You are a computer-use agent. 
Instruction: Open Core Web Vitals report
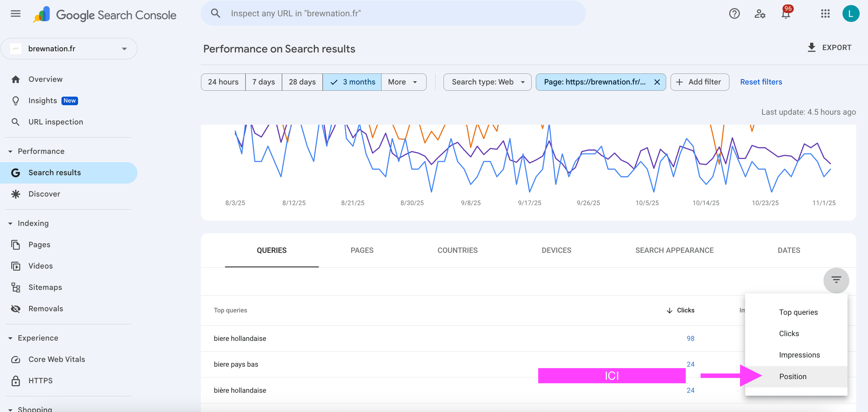[x=56, y=359]
